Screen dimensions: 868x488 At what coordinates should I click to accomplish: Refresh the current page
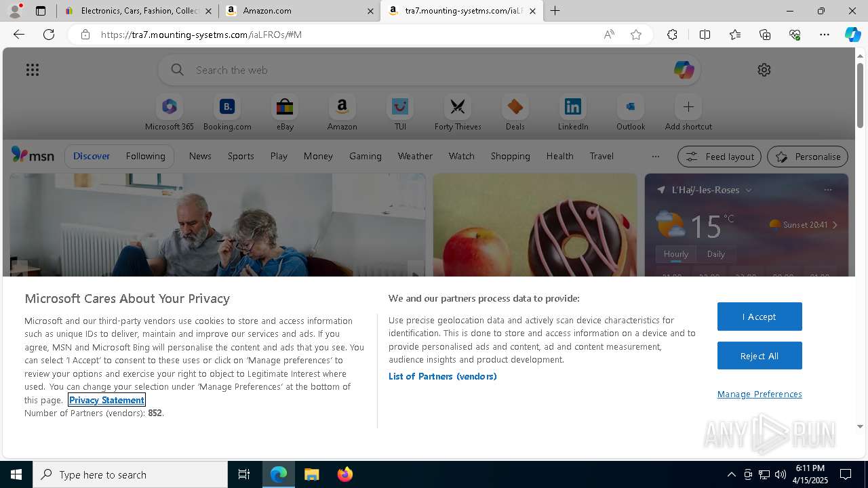tap(49, 35)
